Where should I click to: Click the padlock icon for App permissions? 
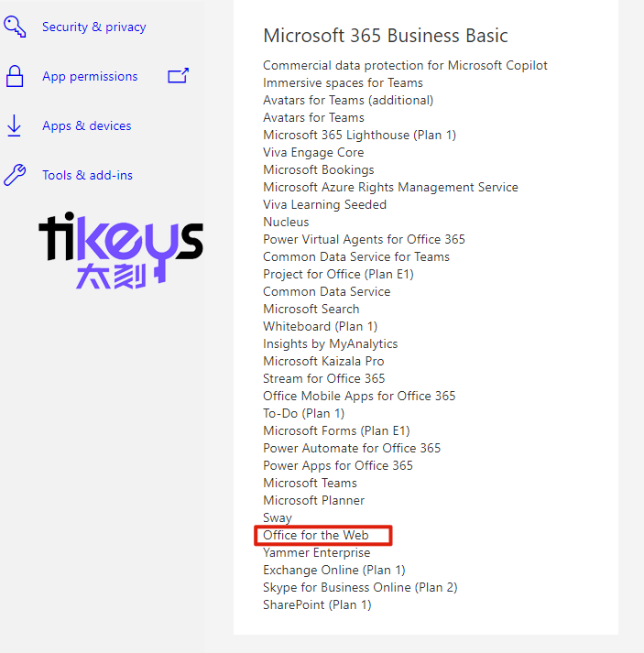point(15,76)
